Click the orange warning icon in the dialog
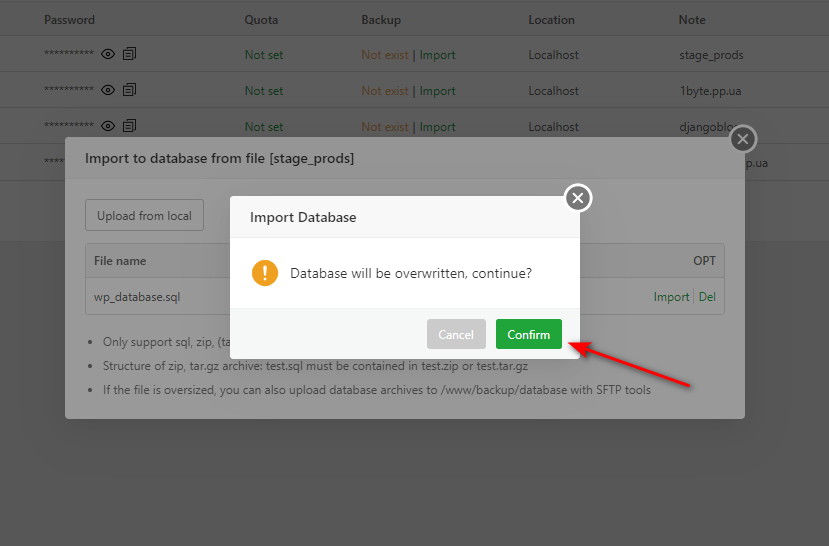The width and height of the screenshot is (829, 546). [x=264, y=272]
